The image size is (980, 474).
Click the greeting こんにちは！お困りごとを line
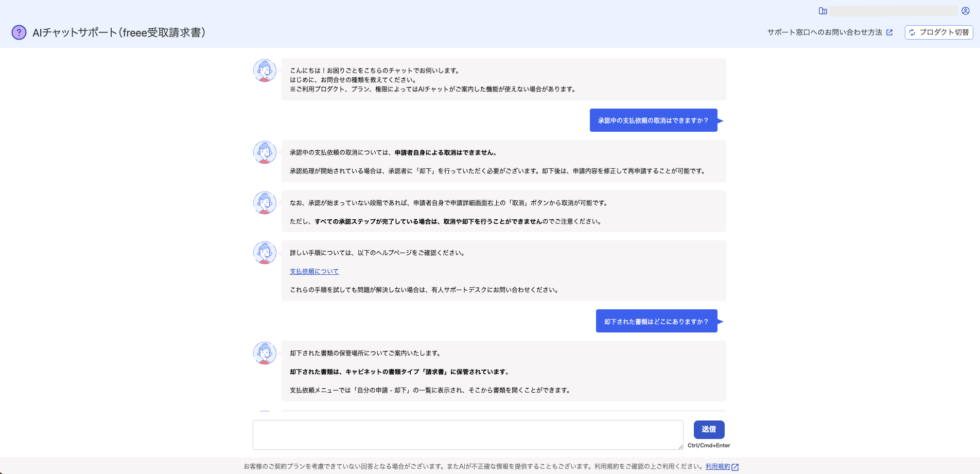(375, 71)
